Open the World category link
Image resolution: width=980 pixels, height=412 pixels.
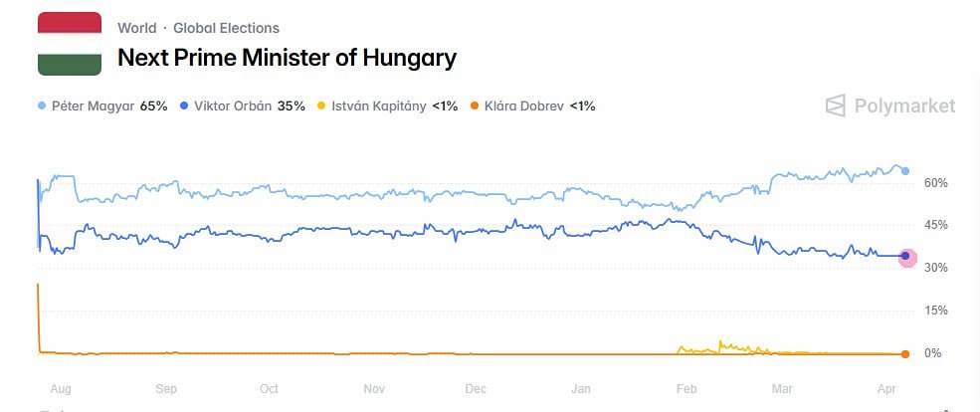click(x=136, y=28)
